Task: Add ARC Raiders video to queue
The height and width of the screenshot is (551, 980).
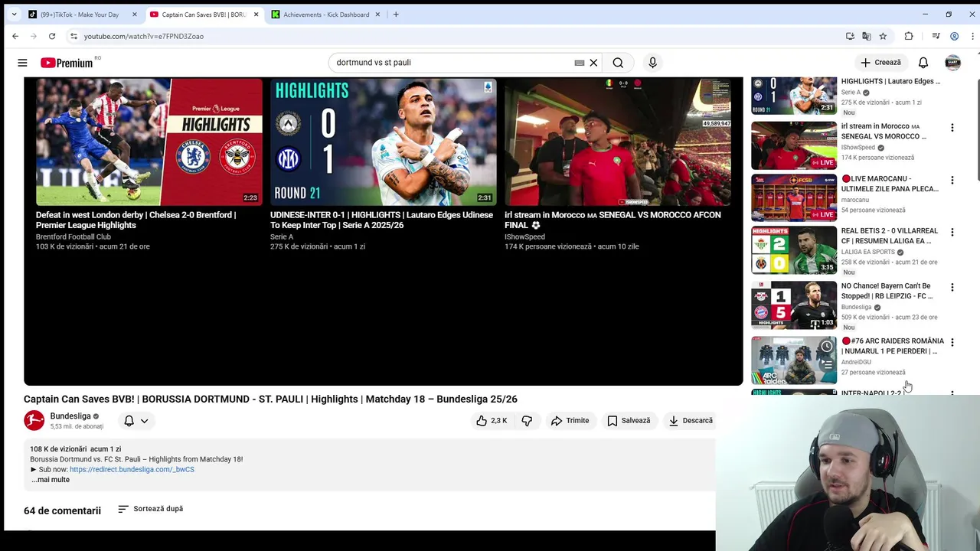Action: pos(827,365)
